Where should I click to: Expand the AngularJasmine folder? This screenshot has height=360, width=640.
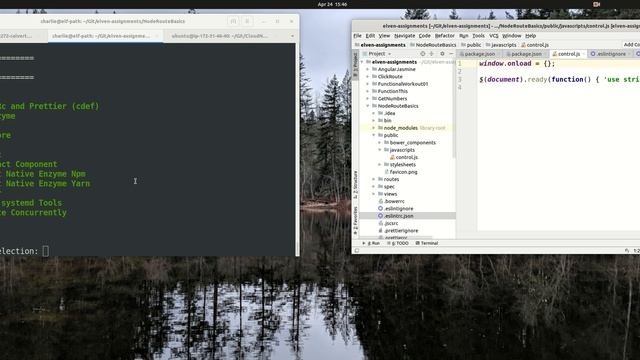pyautogui.click(x=367, y=69)
